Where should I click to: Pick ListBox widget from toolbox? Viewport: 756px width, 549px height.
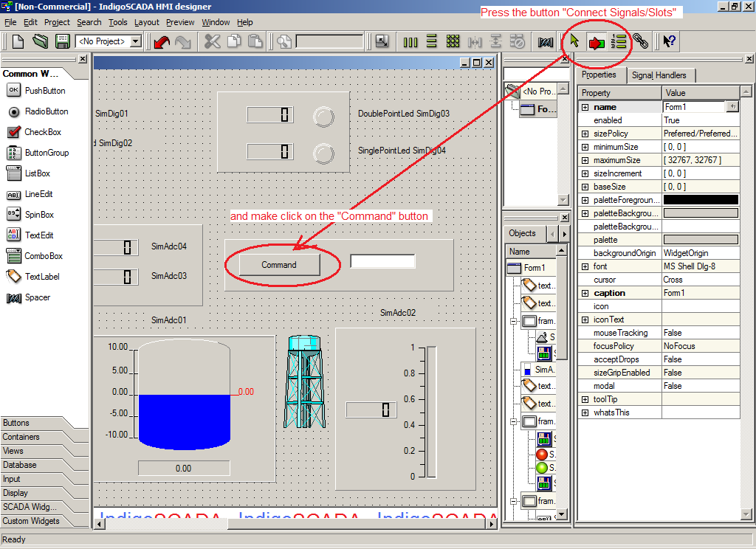29,173
